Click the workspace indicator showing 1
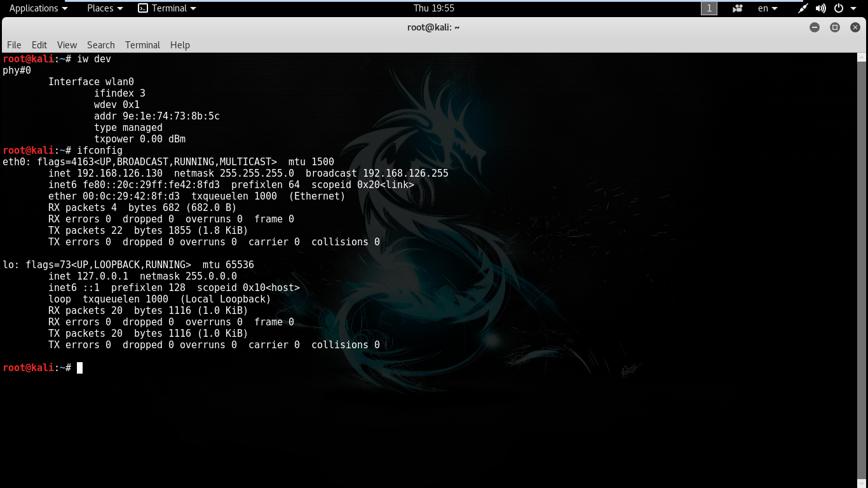The width and height of the screenshot is (868, 488). [x=709, y=8]
